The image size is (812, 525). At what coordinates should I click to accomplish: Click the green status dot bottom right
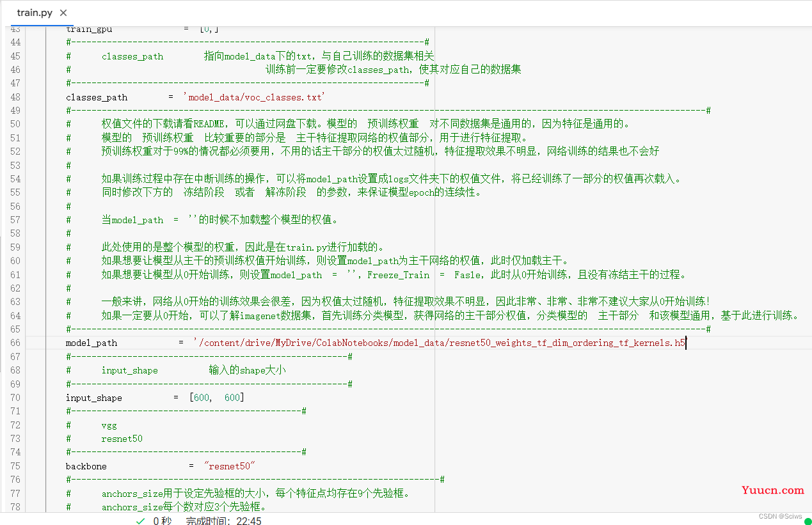808,521
